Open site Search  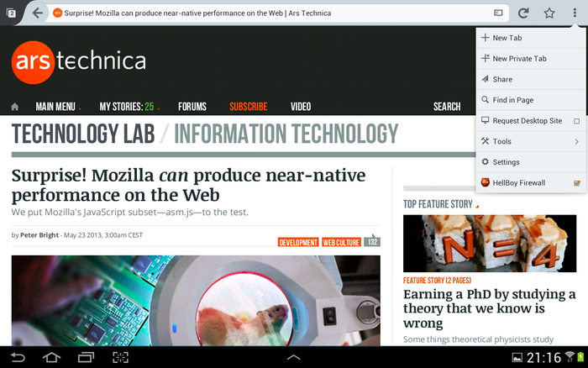click(x=447, y=107)
